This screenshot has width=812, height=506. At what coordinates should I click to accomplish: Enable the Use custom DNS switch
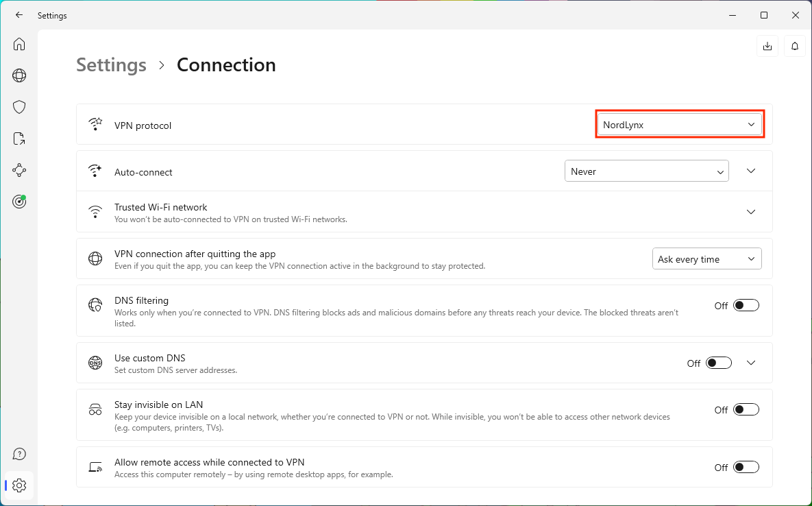pos(719,363)
